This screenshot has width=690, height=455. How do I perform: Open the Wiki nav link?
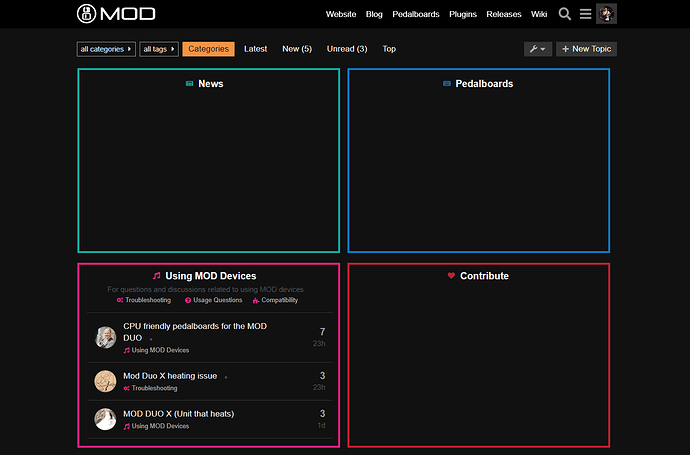pos(539,14)
